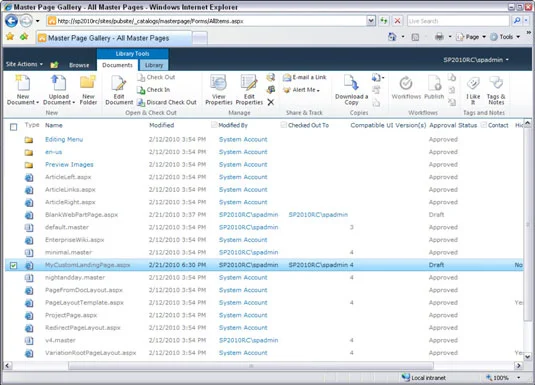Viewport: 535px width, 385px height.
Task: Select the Documents ribbon tab
Action: [117, 65]
